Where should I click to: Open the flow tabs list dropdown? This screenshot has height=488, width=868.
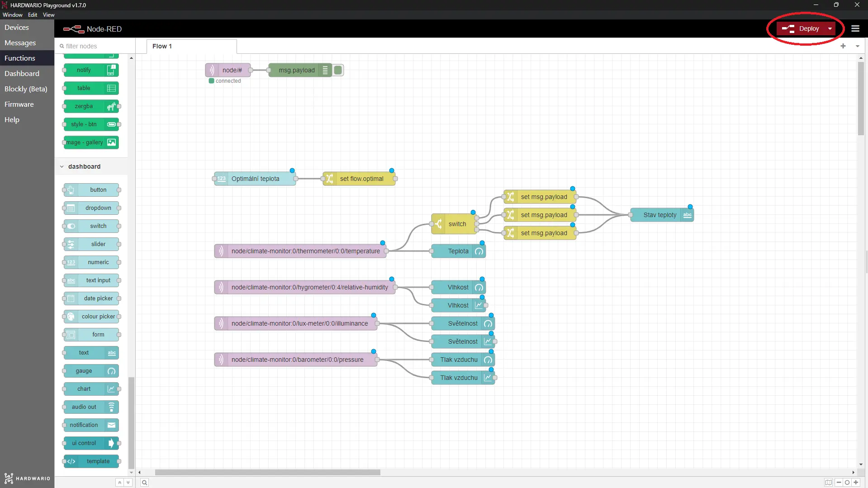tap(857, 46)
